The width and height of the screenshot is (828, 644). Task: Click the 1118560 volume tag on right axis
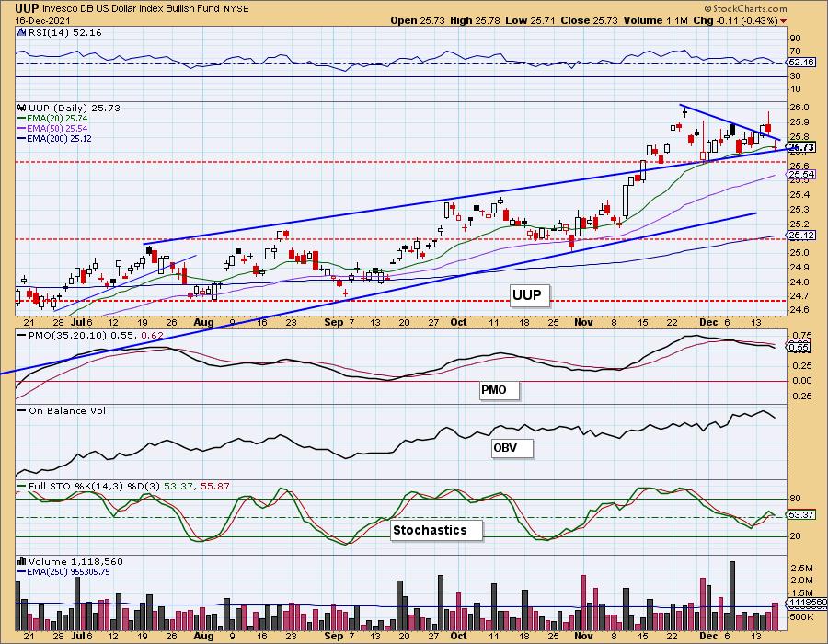point(808,603)
